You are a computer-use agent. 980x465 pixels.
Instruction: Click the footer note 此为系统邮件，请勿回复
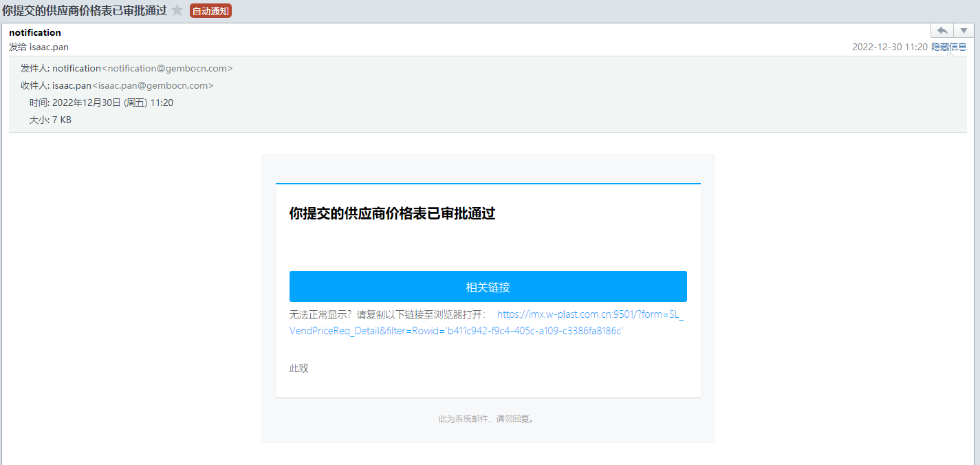[x=487, y=418]
